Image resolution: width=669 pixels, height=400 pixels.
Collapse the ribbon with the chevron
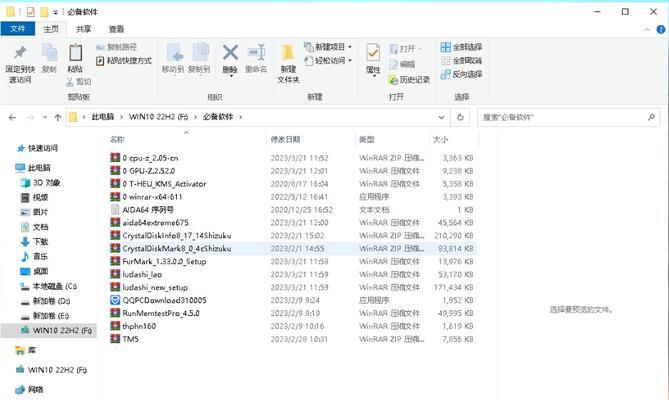point(647,29)
